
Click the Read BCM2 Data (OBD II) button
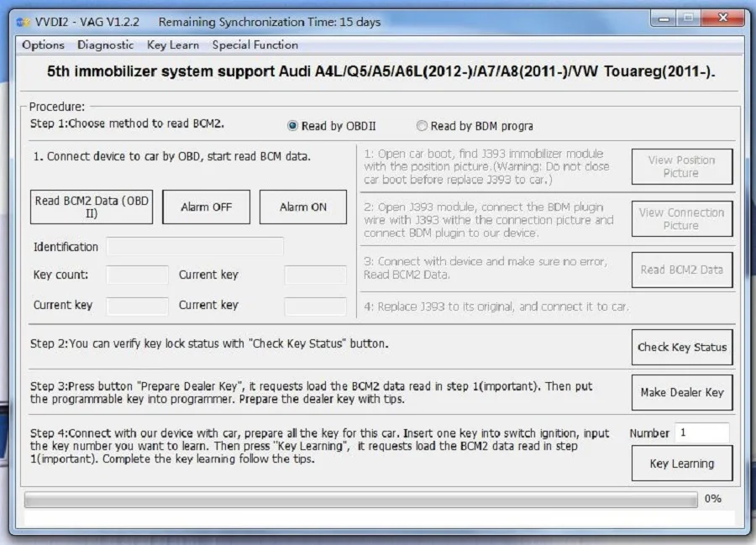point(91,207)
